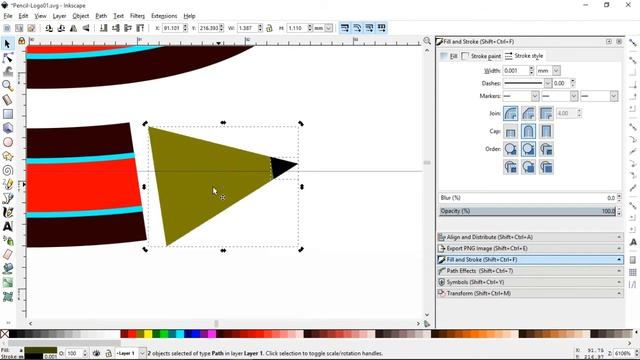Choose square cap style
The image size is (640, 360).
[546, 131]
